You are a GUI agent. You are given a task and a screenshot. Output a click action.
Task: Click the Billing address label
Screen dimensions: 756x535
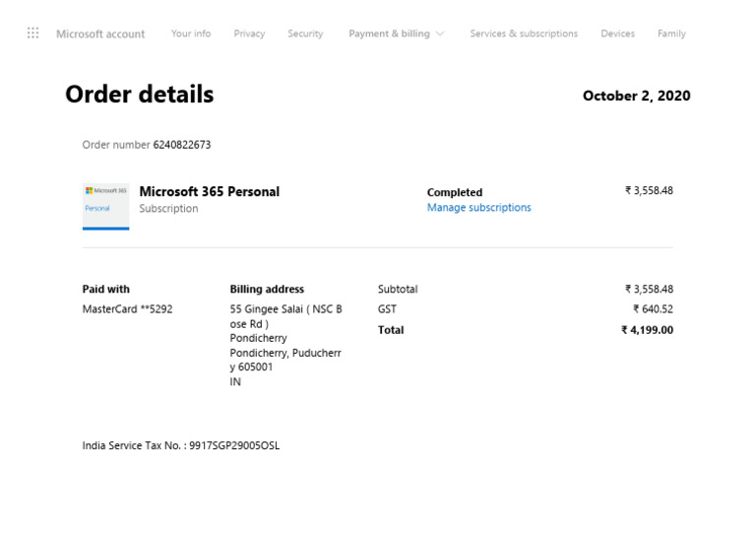[x=267, y=289]
